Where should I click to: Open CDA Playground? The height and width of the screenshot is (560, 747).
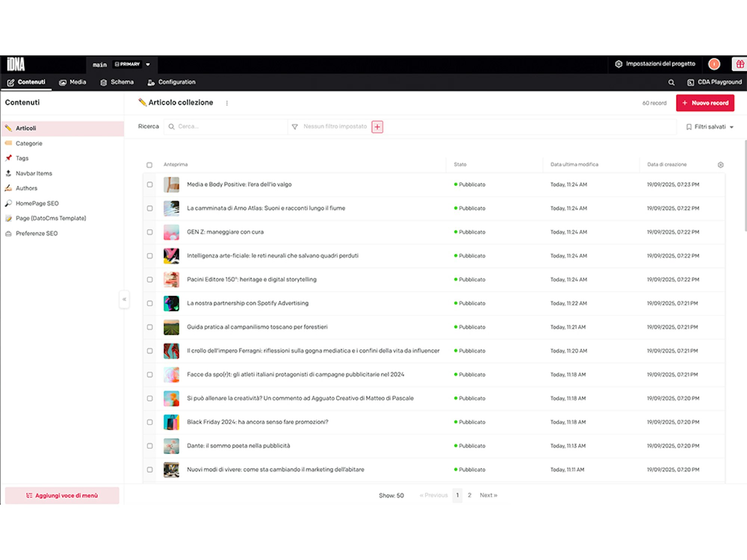point(715,82)
